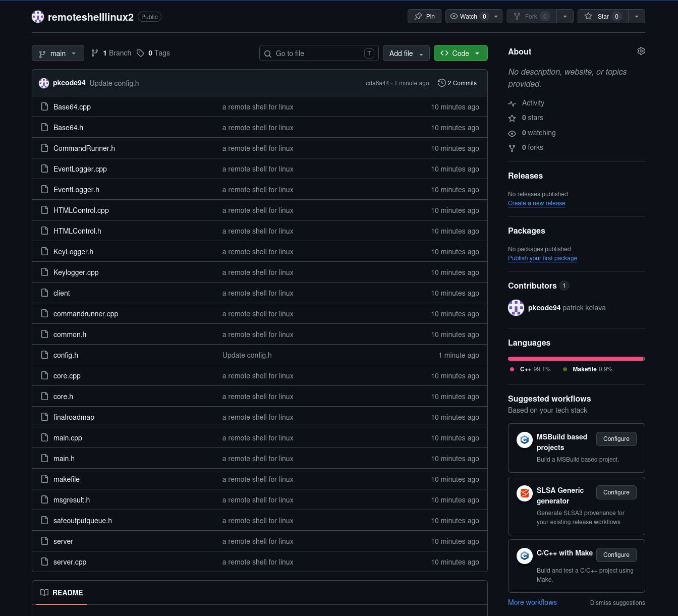The height and width of the screenshot is (616, 678).
Task: Click the Go to file search field
Action: coord(319,53)
